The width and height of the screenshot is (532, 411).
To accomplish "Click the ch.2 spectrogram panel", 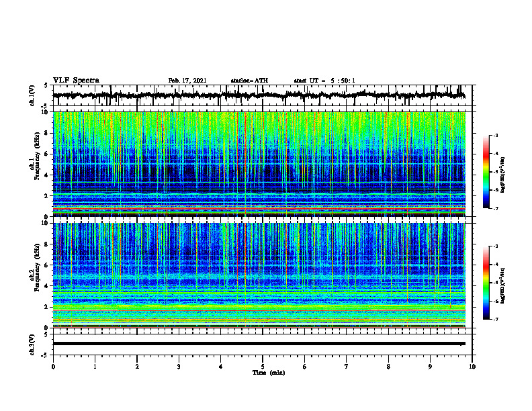I will tap(259, 275).
